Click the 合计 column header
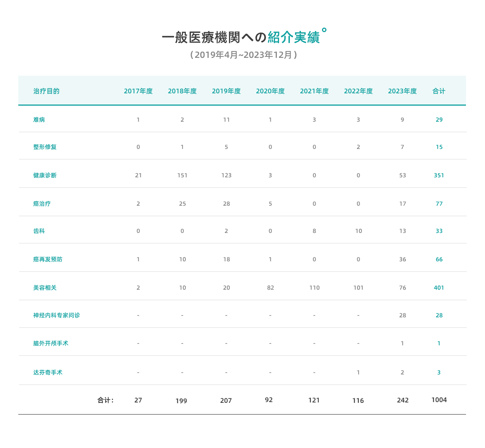 [439, 91]
